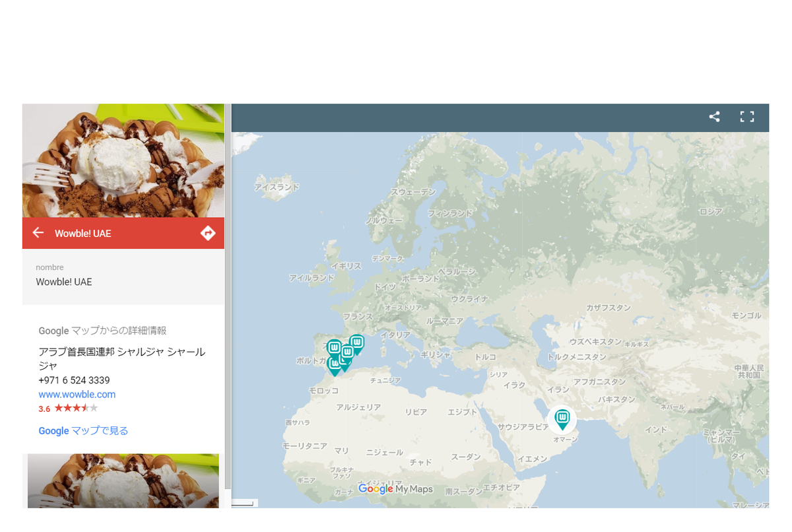Click the address text アラブ首長国連邦 シャルジャ
This screenshot has height=532, width=792.
(121, 358)
